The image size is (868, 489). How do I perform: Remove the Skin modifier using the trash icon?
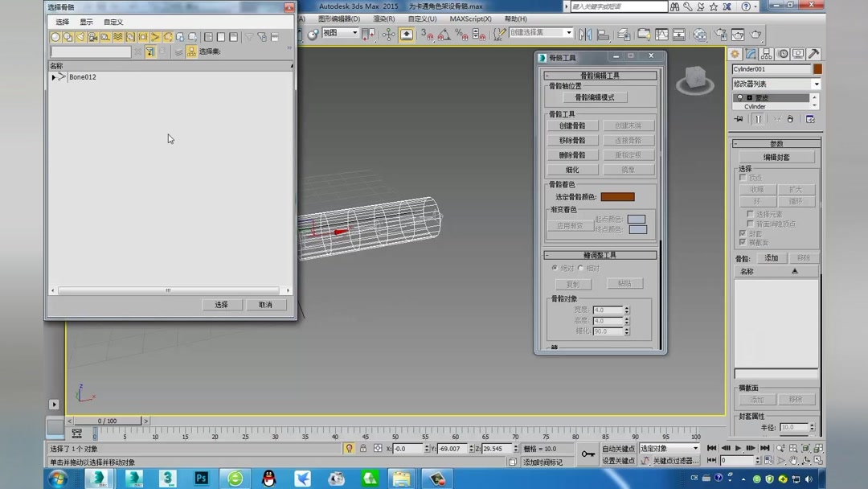[x=791, y=118]
